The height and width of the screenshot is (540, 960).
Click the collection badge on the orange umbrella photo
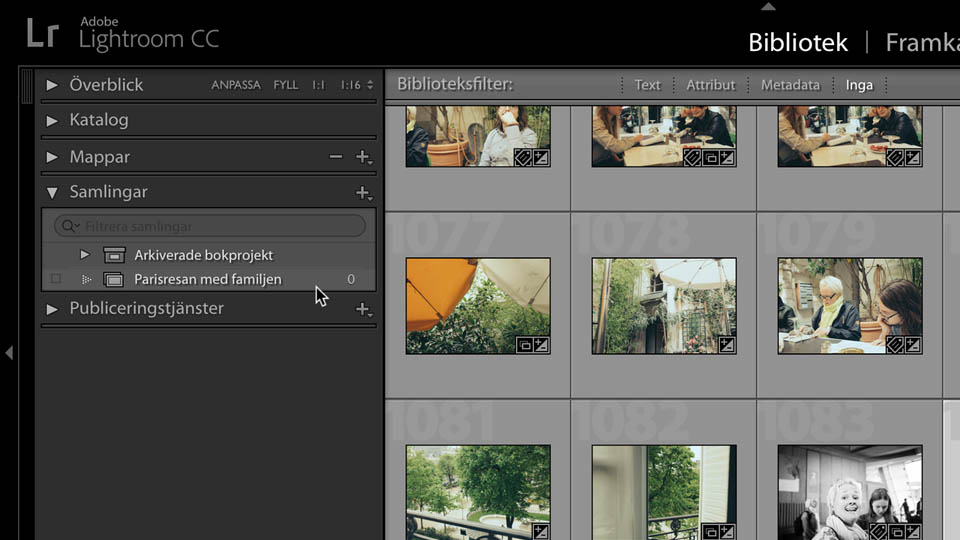pyautogui.click(x=524, y=345)
